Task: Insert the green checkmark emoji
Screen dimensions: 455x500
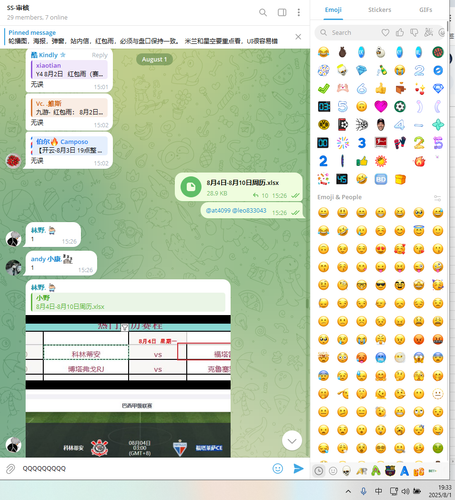Action: point(323,88)
